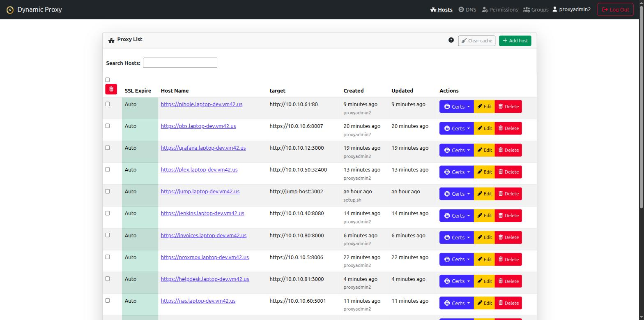Edit the invoices host entry
The width and height of the screenshot is (644, 320).
coord(485,237)
